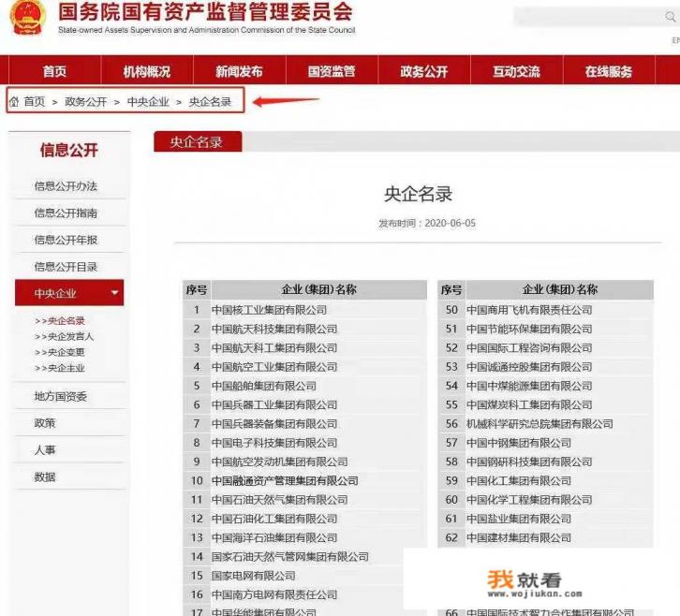This screenshot has height=616, width=680.
Task: Open 信息公开指南 sidebar link
Action: 66,213
